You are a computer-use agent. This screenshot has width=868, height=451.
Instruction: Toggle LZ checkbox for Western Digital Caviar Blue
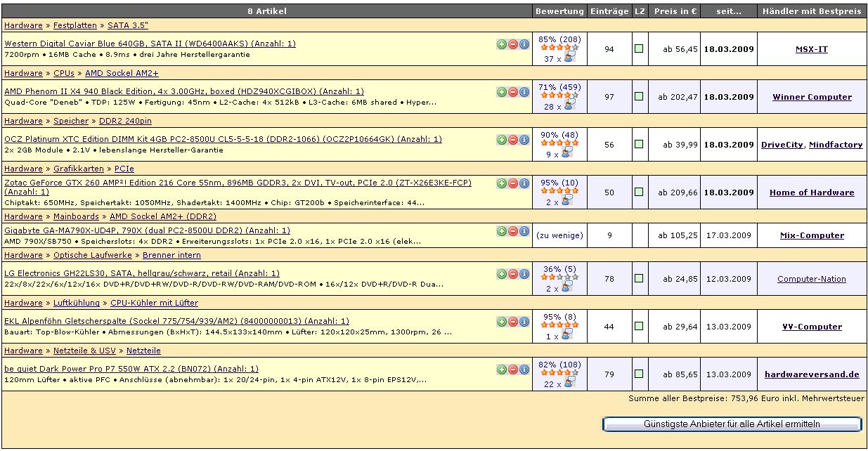[x=639, y=49]
